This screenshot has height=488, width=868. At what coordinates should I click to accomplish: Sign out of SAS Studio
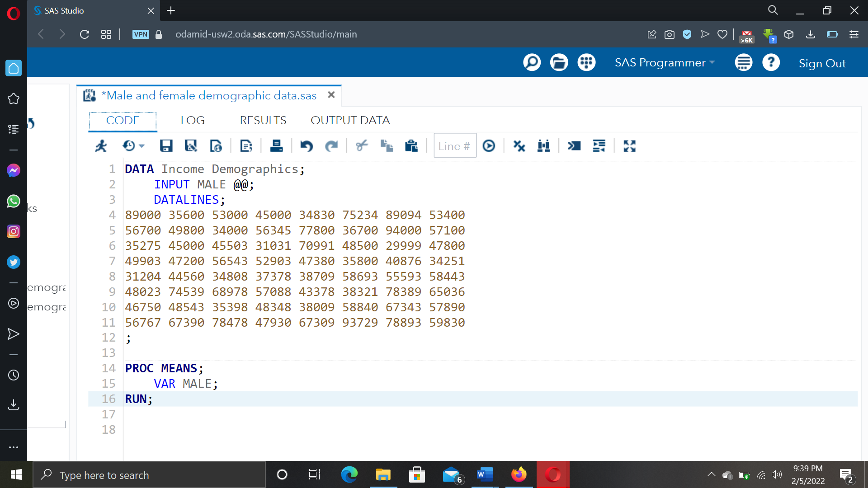822,63
